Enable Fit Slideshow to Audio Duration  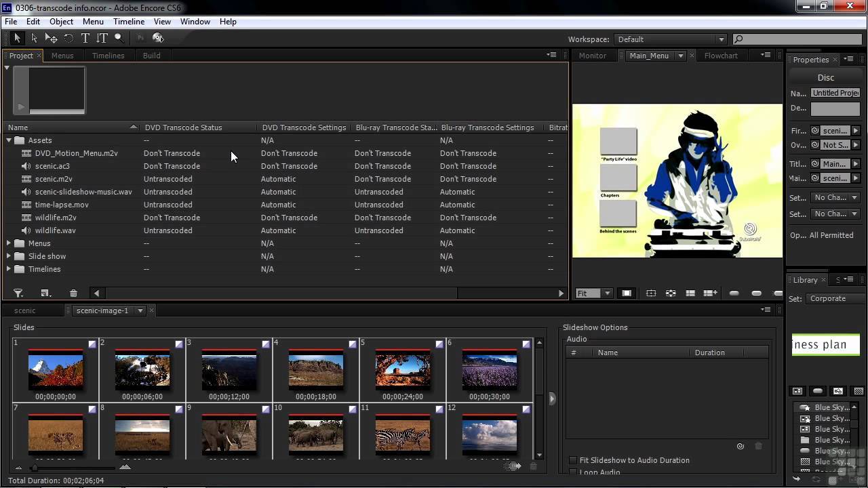click(x=573, y=460)
